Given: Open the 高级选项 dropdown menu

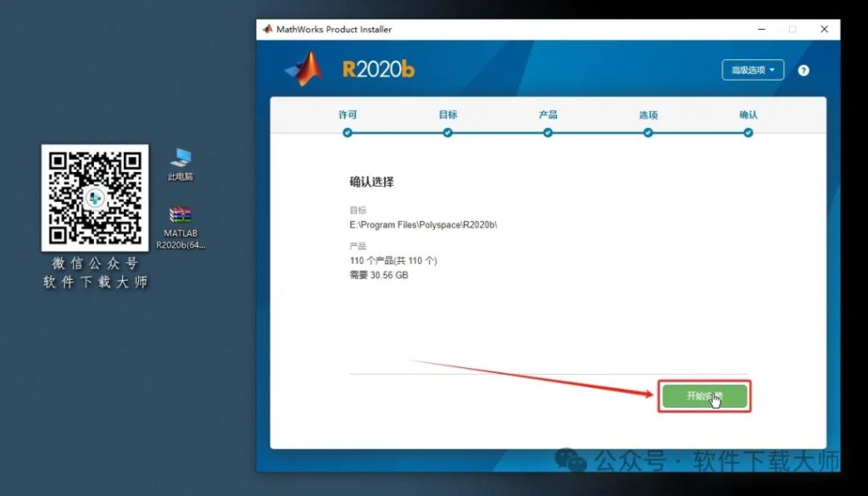Looking at the screenshot, I should click(x=752, y=70).
